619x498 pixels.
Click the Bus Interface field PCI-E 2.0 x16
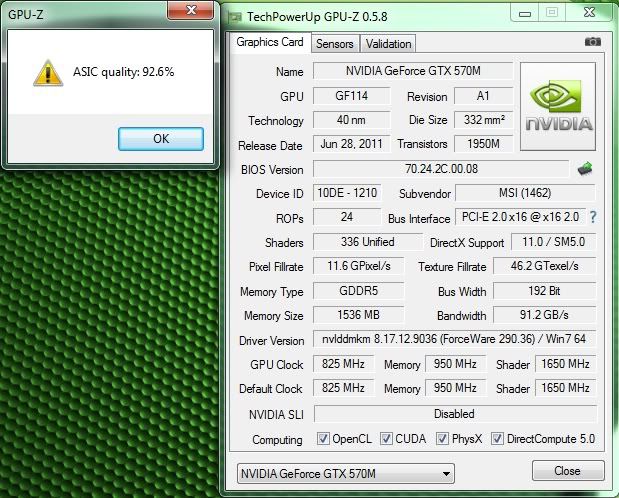(520, 217)
